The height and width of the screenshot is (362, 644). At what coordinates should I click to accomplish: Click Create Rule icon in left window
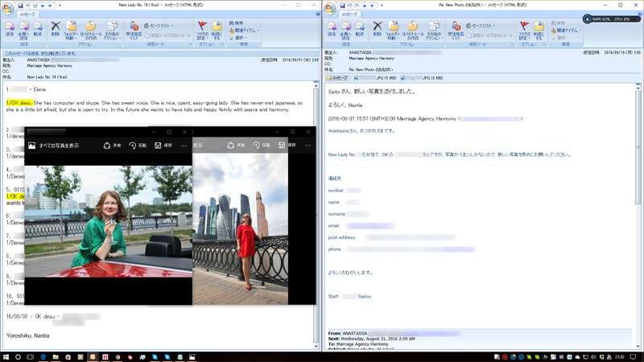tap(91, 31)
